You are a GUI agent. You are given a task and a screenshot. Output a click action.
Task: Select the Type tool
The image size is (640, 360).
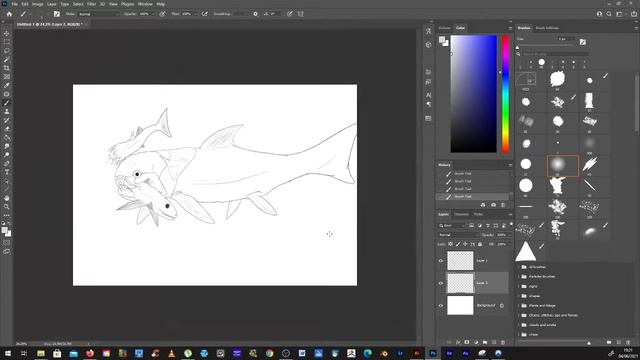point(7,172)
